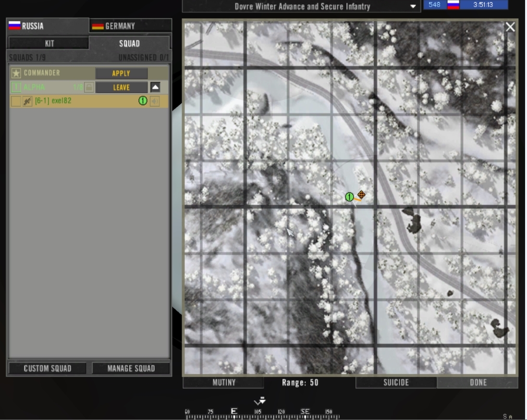Click the 105 bearing on the compass bar
The height and width of the screenshot is (420, 527).
pos(257,412)
